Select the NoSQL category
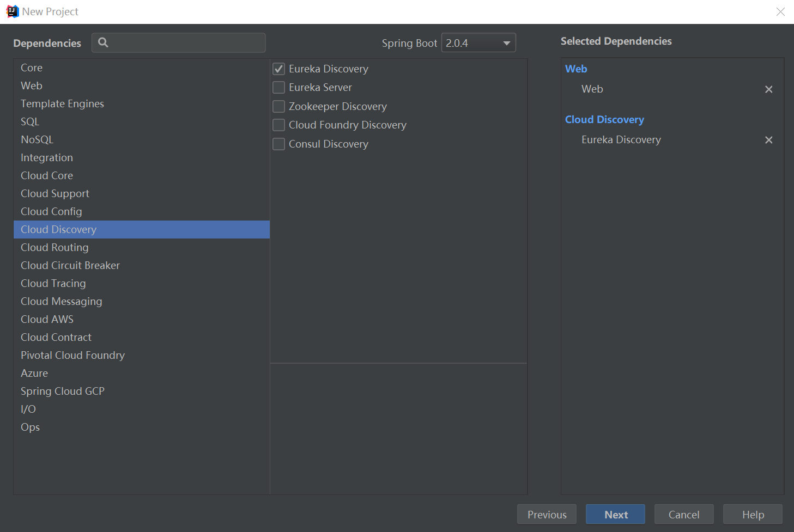794x532 pixels. [142, 139]
